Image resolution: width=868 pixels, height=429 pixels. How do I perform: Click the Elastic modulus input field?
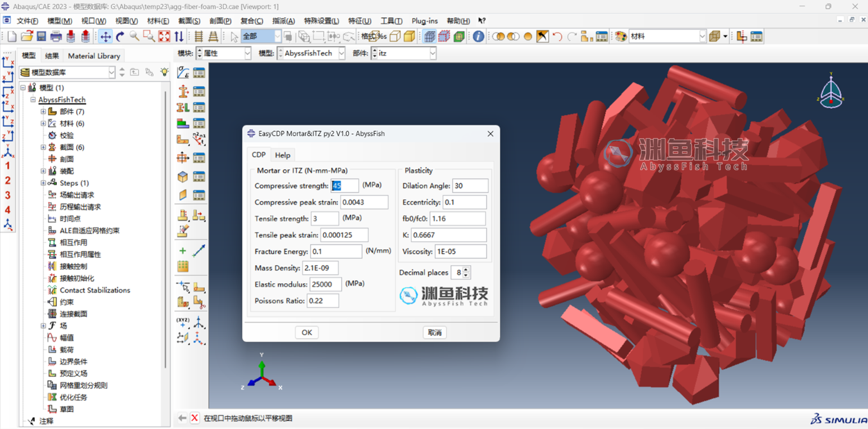point(325,284)
